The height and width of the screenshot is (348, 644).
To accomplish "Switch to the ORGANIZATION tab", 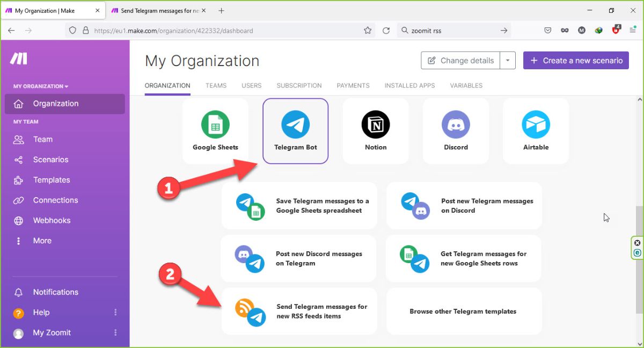I will click(x=167, y=85).
